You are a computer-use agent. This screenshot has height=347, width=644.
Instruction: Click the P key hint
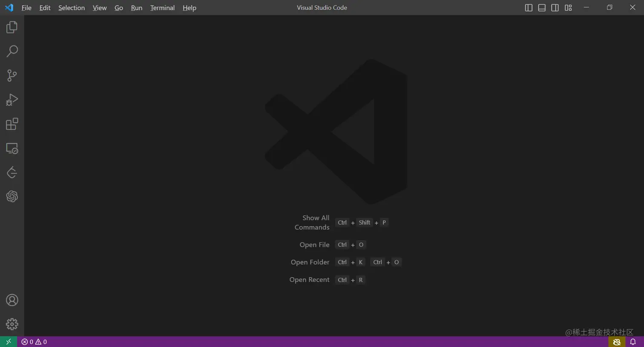[x=384, y=223]
